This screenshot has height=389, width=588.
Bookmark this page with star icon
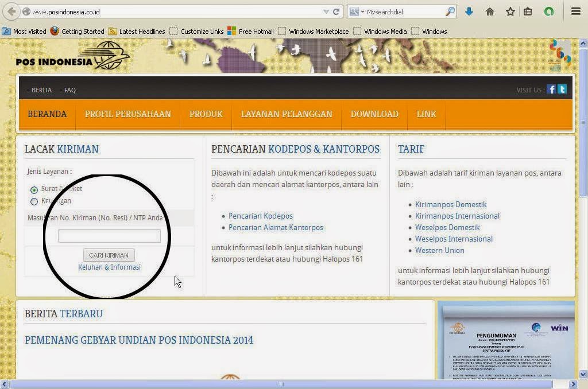point(510,11)
